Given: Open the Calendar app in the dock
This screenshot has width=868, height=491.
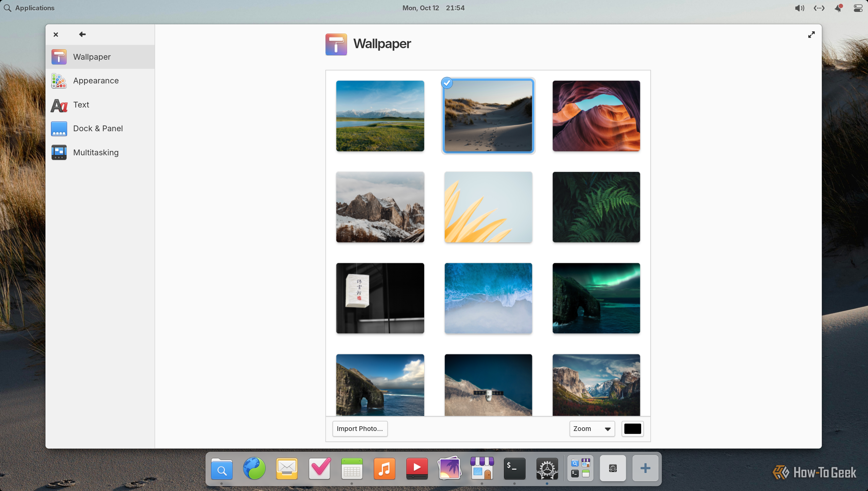Looking at the screenshot, I should [x=352, y=469].
